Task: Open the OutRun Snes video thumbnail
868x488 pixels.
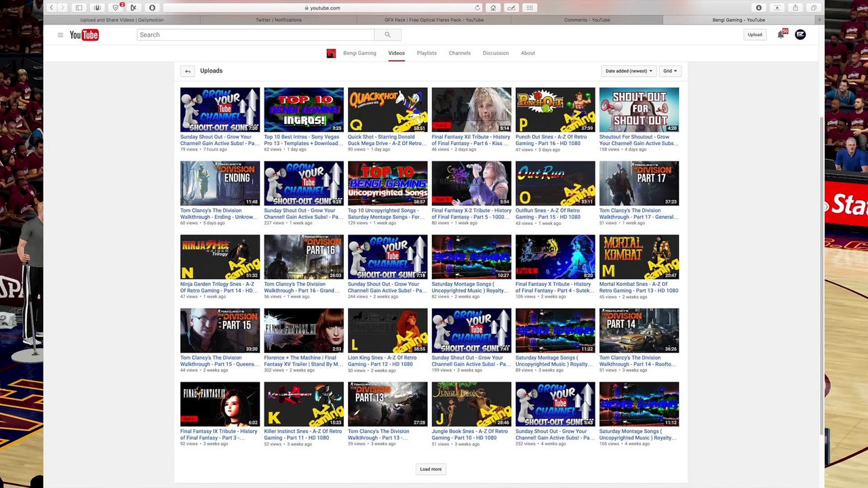Action: [555, 183]
